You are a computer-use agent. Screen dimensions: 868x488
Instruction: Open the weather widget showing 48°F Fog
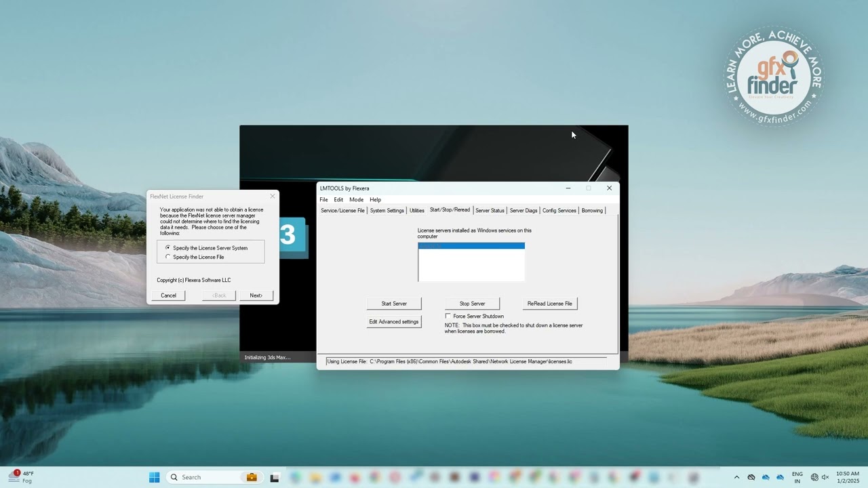[21, 477]
